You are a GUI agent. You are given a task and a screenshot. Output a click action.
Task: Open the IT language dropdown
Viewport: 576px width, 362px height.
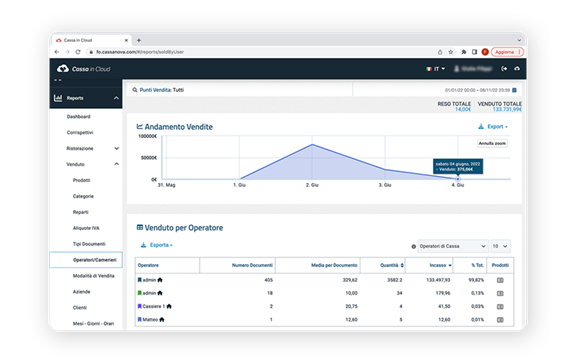tap(436, 69)
